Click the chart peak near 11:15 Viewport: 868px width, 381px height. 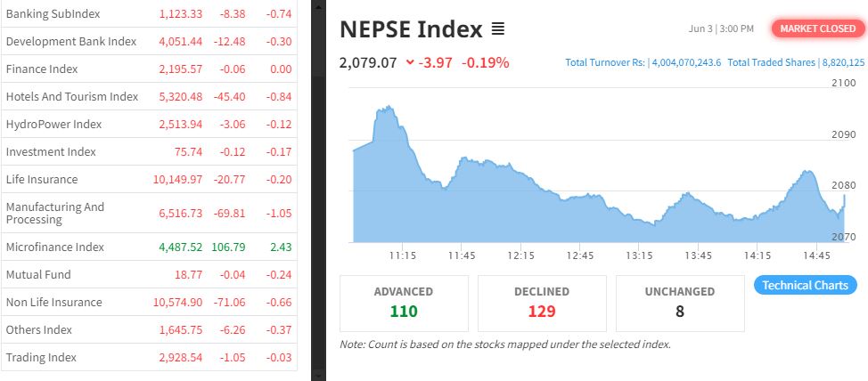pos(387,109)
